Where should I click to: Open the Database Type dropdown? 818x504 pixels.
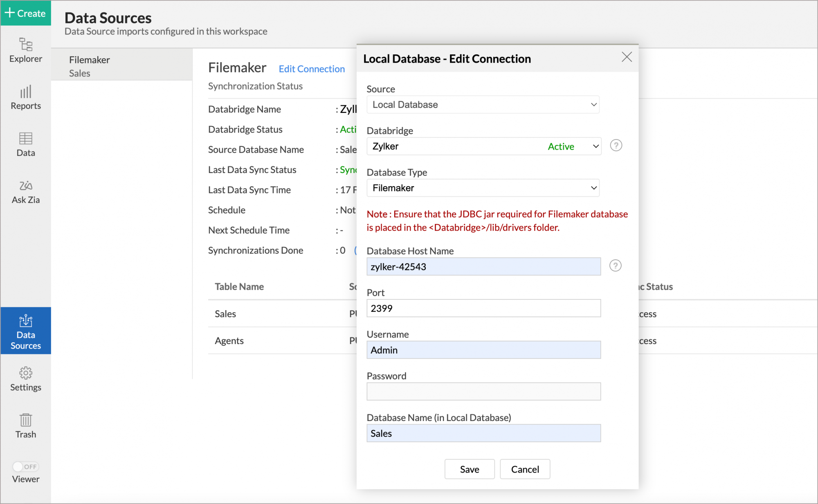tap(483, 188)
